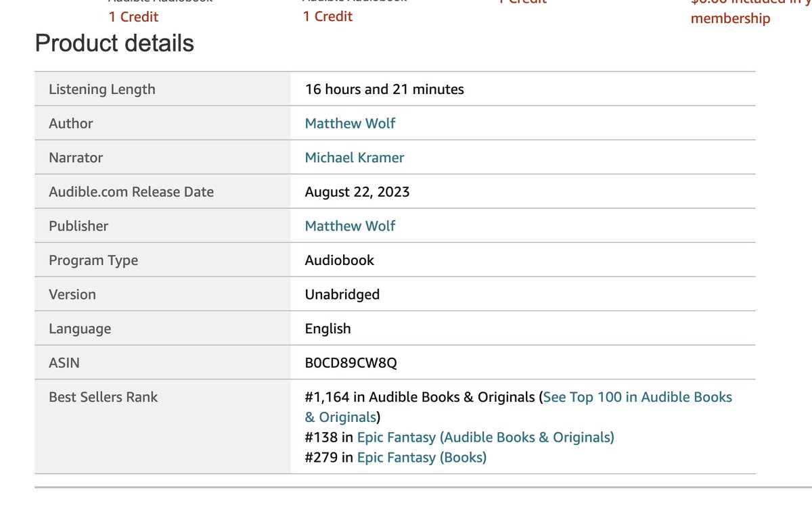Select the Language row label
This screenshot has width=812, height=520.
(x=80, y=329)
